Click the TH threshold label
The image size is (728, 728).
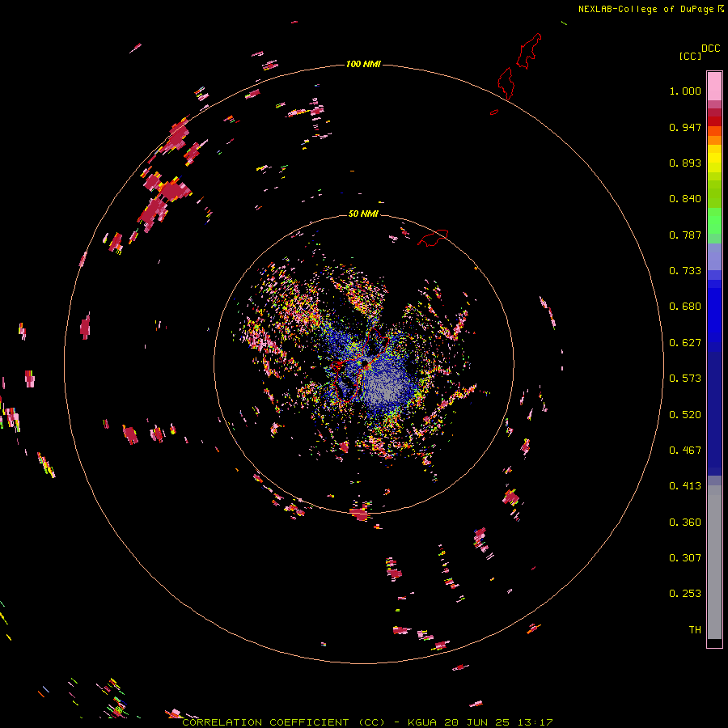point(695,630)
